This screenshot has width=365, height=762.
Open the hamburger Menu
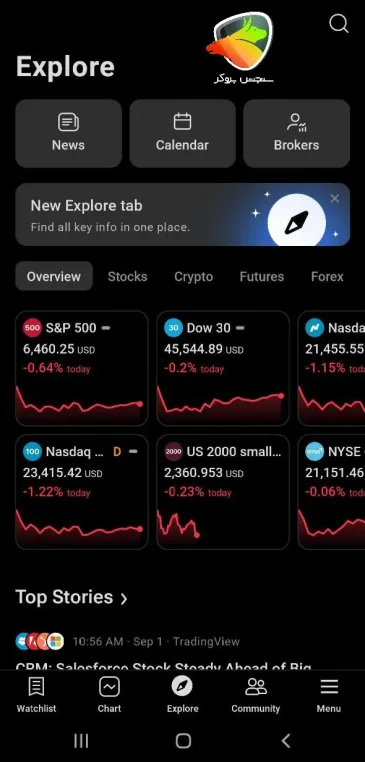[329, 695]
